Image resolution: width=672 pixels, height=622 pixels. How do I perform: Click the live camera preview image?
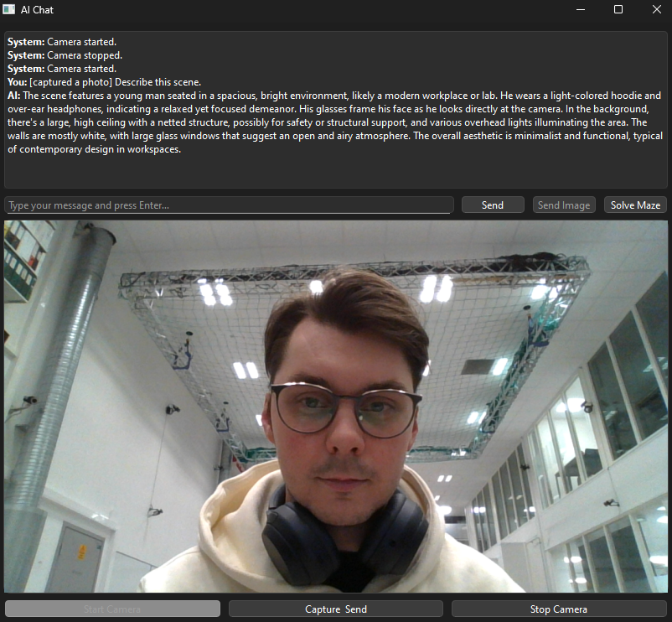pyautogui.click(x=335, y=407)
